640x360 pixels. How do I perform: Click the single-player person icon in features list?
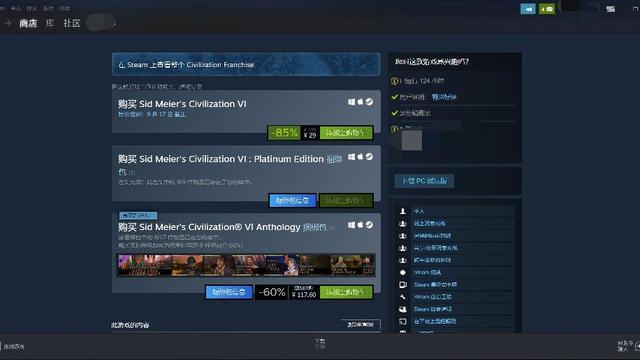402,211
